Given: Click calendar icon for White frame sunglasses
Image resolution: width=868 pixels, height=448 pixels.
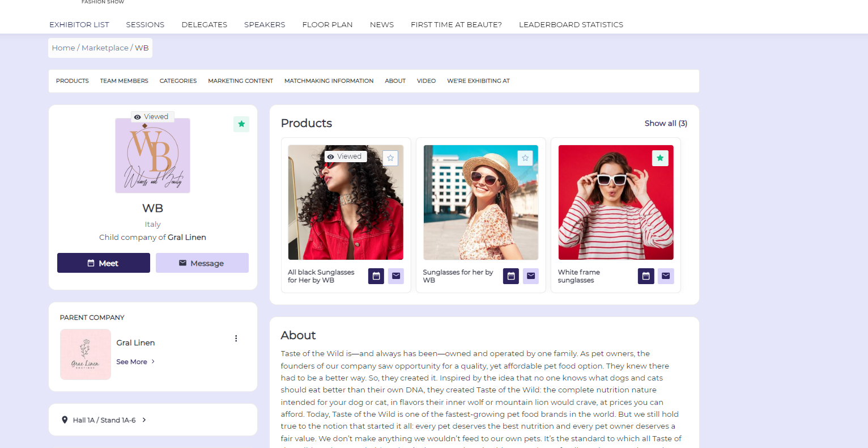Looking at the screenshot, I should click(646, 276).
